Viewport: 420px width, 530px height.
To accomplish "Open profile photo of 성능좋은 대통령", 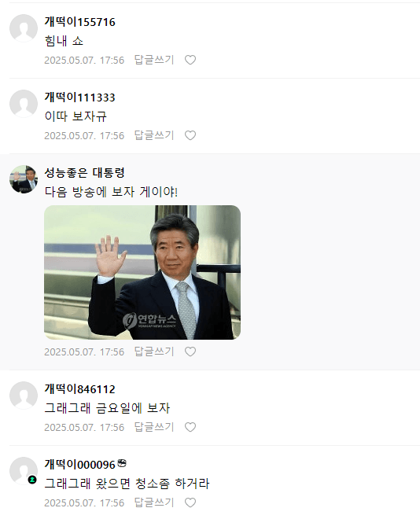I will (x=24, y=179).
